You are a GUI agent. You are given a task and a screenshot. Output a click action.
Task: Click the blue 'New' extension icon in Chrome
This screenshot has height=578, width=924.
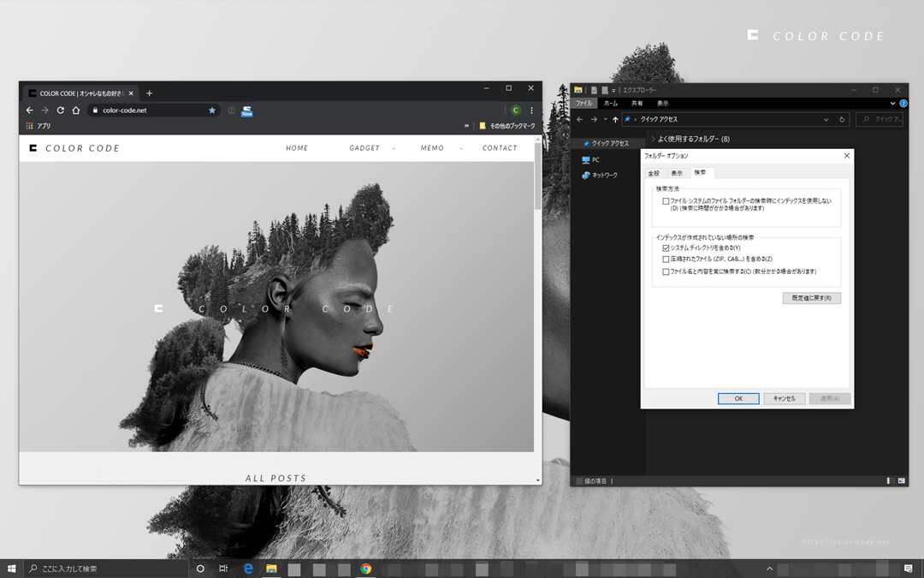tap(247, 110)
